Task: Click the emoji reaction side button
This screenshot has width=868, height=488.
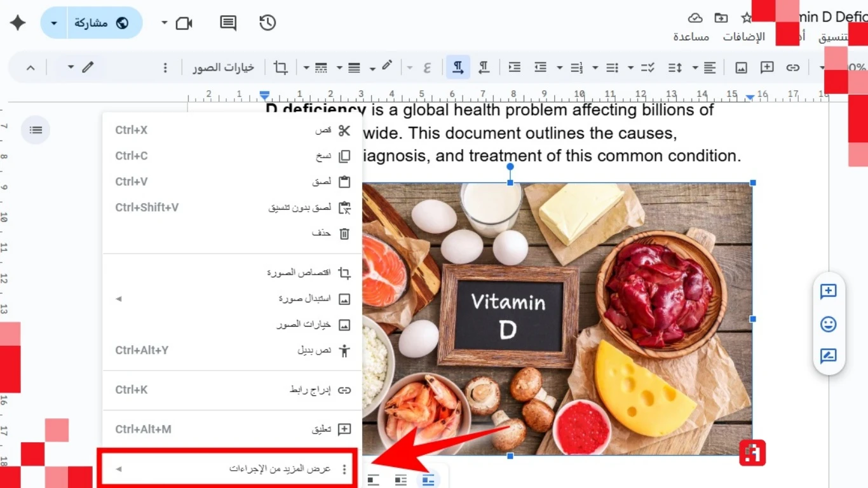Action: pos(828,324)
